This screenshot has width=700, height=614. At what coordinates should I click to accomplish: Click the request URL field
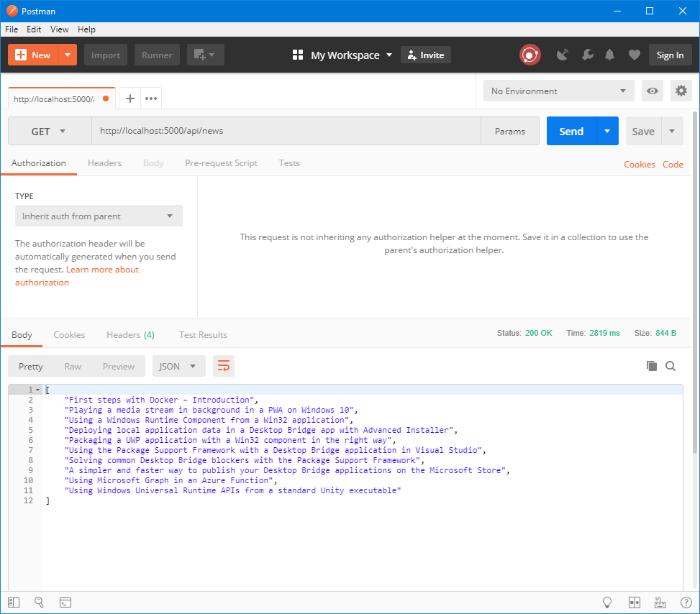(x=286, y=131)
